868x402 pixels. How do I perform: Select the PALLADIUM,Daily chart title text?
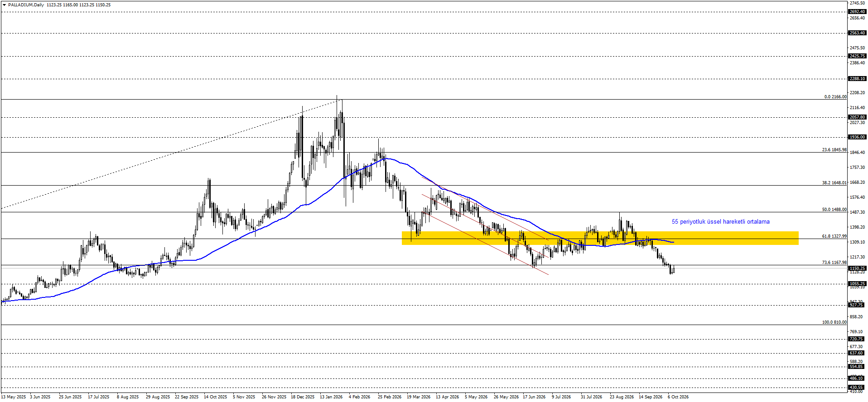click(x=26, y=5)
